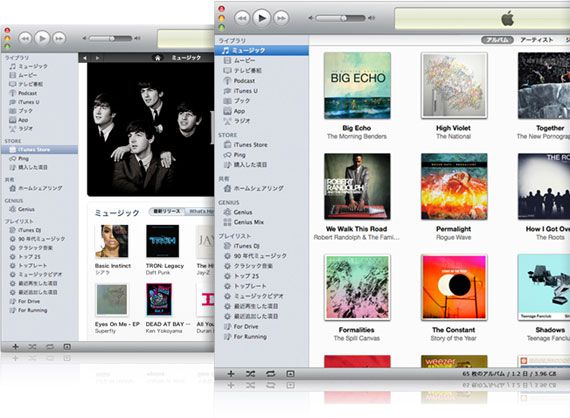Select ミュージック in front window sidebar

click(x=262, y=50)
